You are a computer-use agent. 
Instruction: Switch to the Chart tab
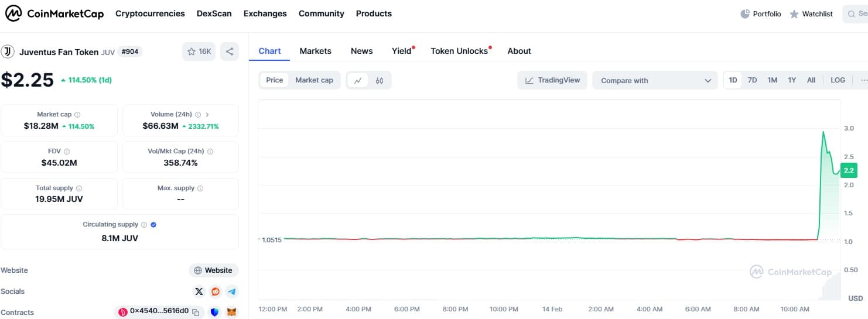point(269,51)
